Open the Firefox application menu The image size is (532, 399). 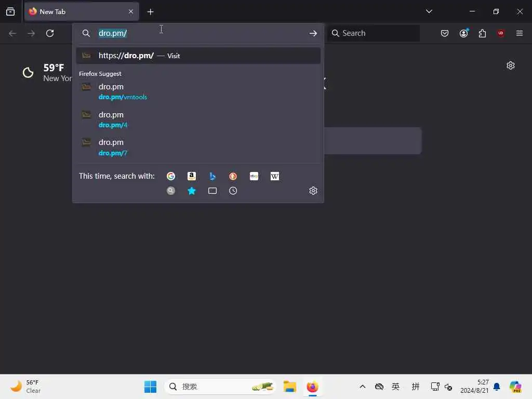(x=520, y=33)
